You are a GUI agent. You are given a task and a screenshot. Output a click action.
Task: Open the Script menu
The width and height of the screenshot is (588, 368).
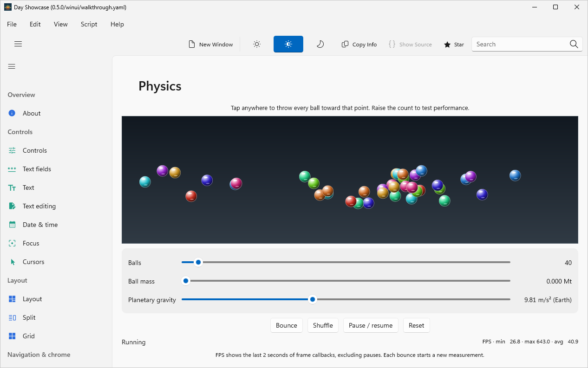[89, 24]
